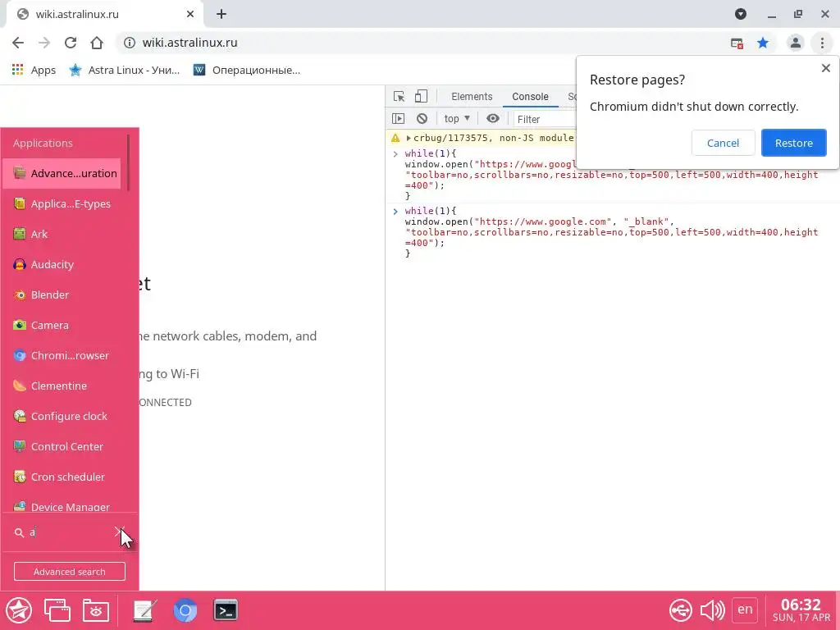Bookmark this page with the star icon
The width and height of the screenshot is (840, 630).
pos(763,43)
